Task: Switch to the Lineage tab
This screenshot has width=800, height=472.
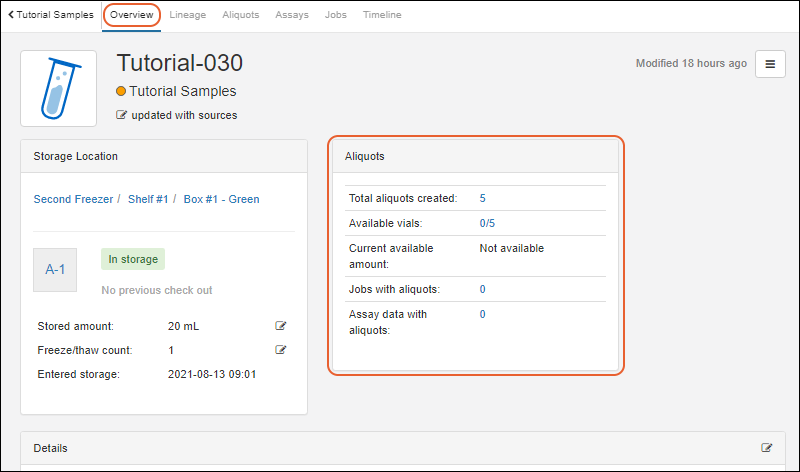Action: coord(187,15)
